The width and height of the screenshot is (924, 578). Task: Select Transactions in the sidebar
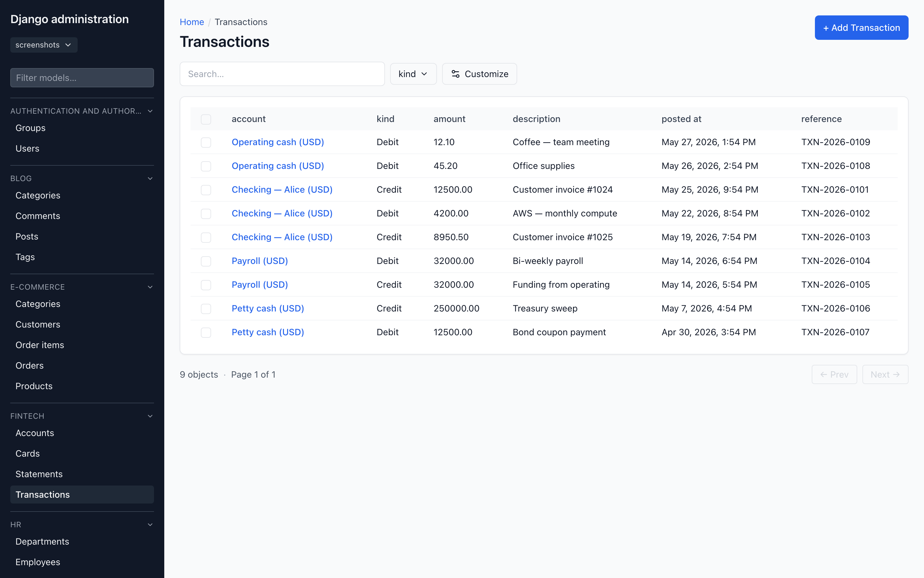[82, 495]
